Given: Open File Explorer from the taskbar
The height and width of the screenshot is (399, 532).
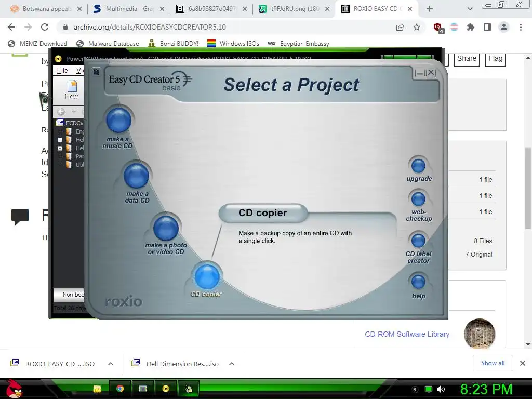Looking at the screenshot, I should click(97, 389).
